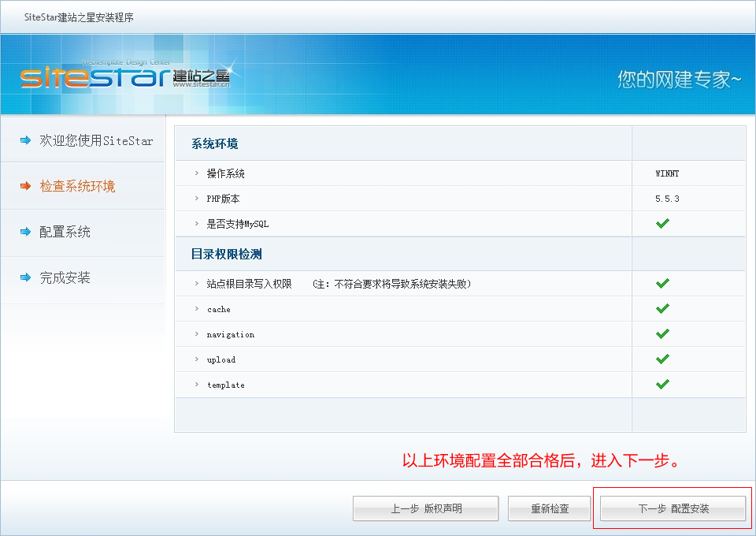Viewport: 756px width, 536px height.
Task: Select the 配置系统 step in sidebar
Action: (65, 232)
